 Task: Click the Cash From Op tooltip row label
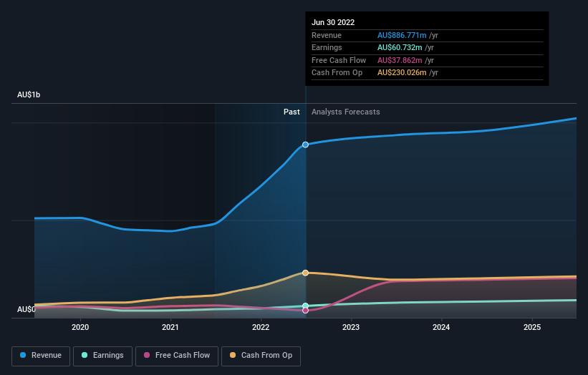click(x=337, y=73)
